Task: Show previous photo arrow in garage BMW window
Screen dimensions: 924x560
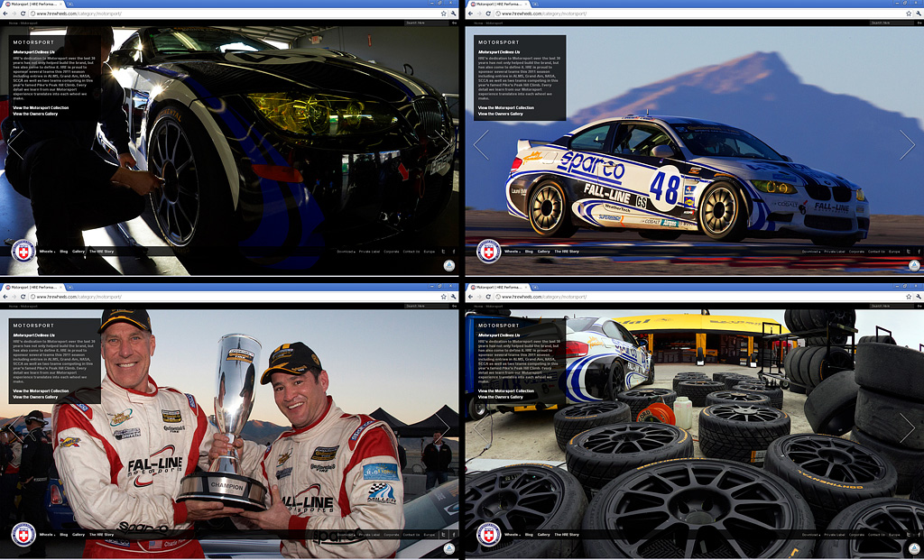Action: [x=14, y=145]
